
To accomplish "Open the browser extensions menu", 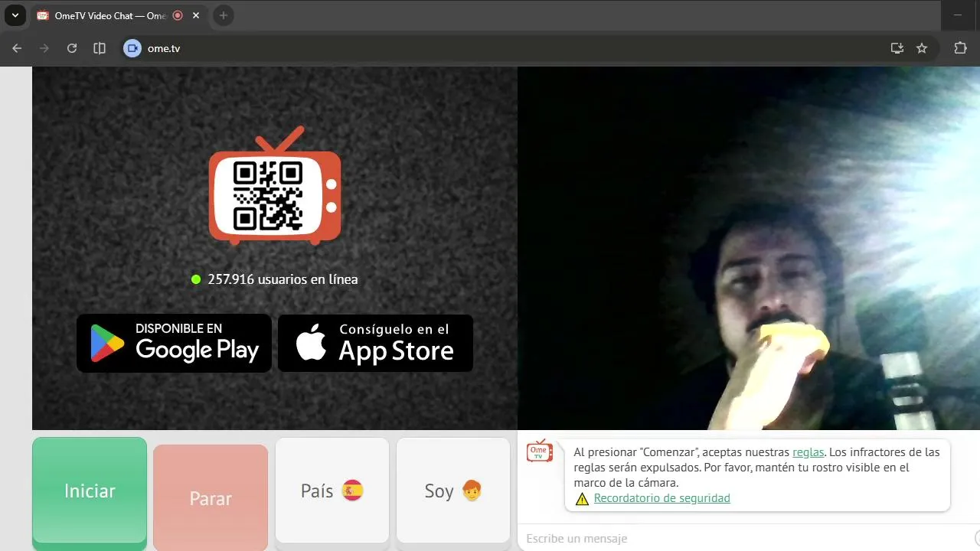I will (x=960, y=48).
